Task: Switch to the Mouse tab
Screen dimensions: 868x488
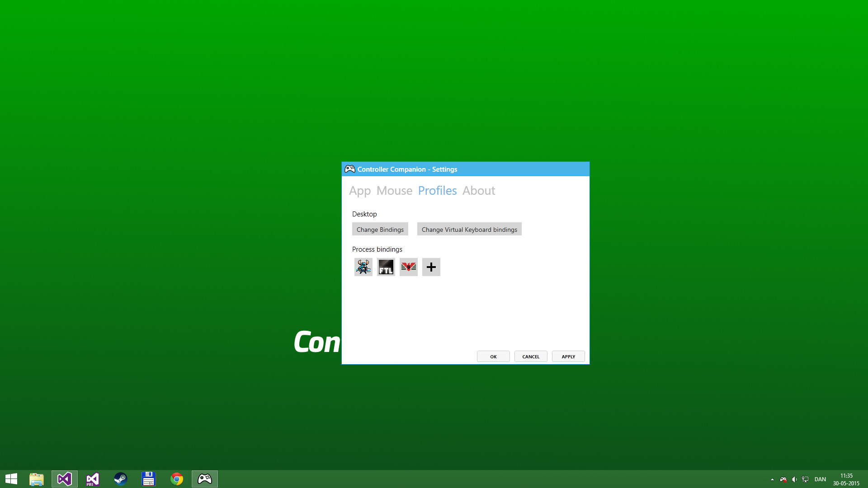Action: pyautogui.click(x=394, y=191)
